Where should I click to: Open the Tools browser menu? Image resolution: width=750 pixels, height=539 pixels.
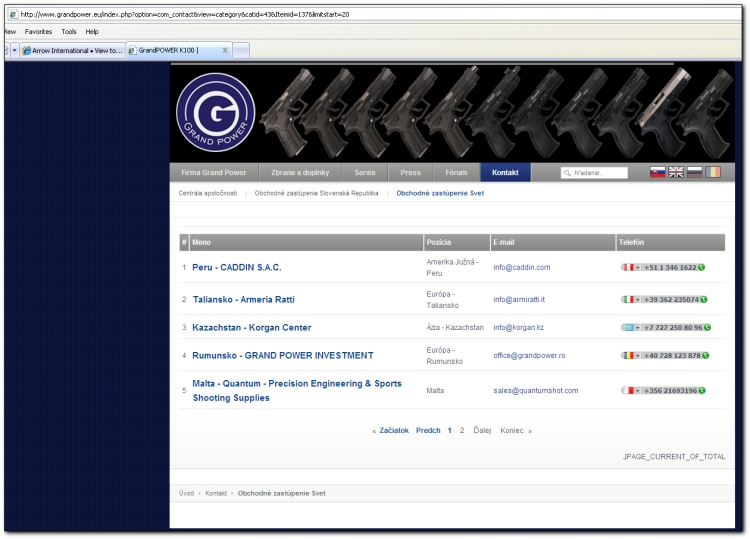[x=68, y=32]
